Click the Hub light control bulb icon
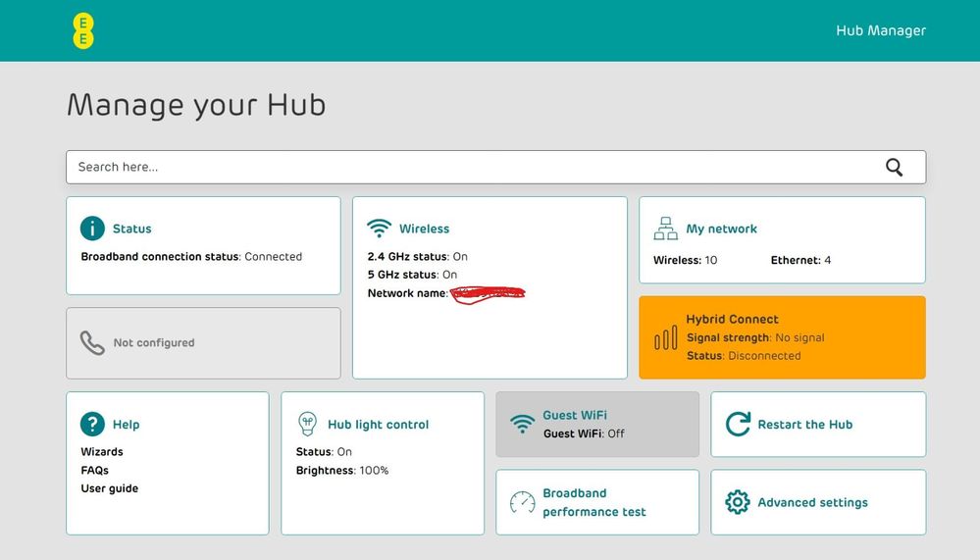The width and height of the screenshot is (980, 560). (x=307, y=424)
